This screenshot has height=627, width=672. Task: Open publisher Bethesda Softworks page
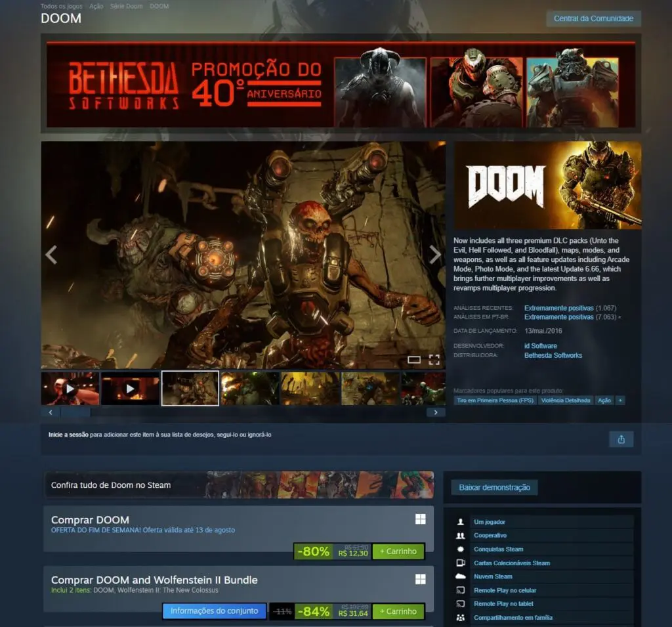coord(553,355)
